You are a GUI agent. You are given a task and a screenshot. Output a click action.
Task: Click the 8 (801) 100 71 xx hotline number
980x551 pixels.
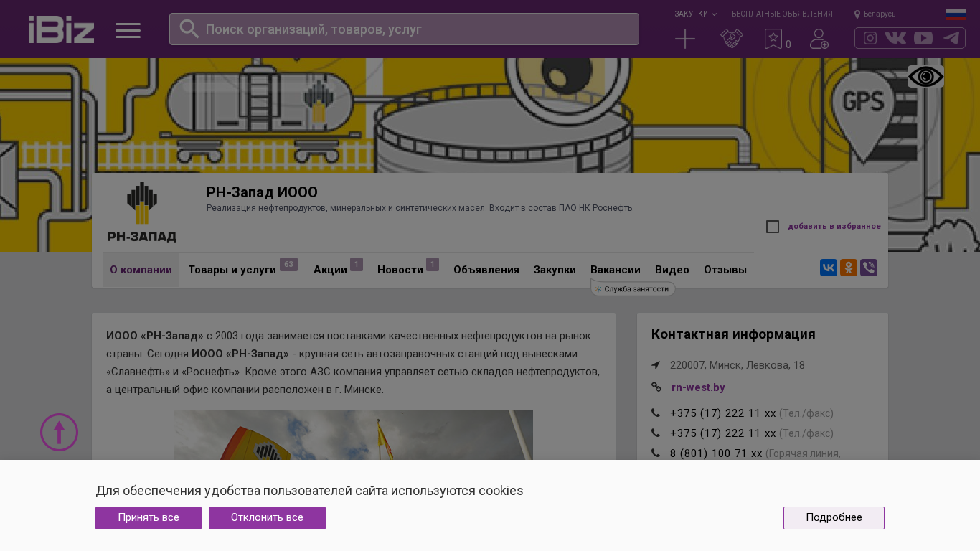click(x=716, y=453)
